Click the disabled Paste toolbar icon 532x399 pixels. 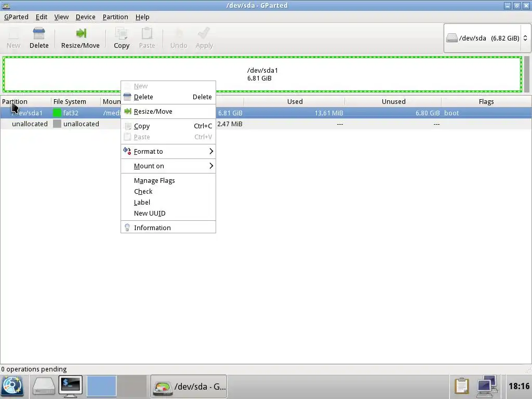pyautogui.click(x=147, y=34)
